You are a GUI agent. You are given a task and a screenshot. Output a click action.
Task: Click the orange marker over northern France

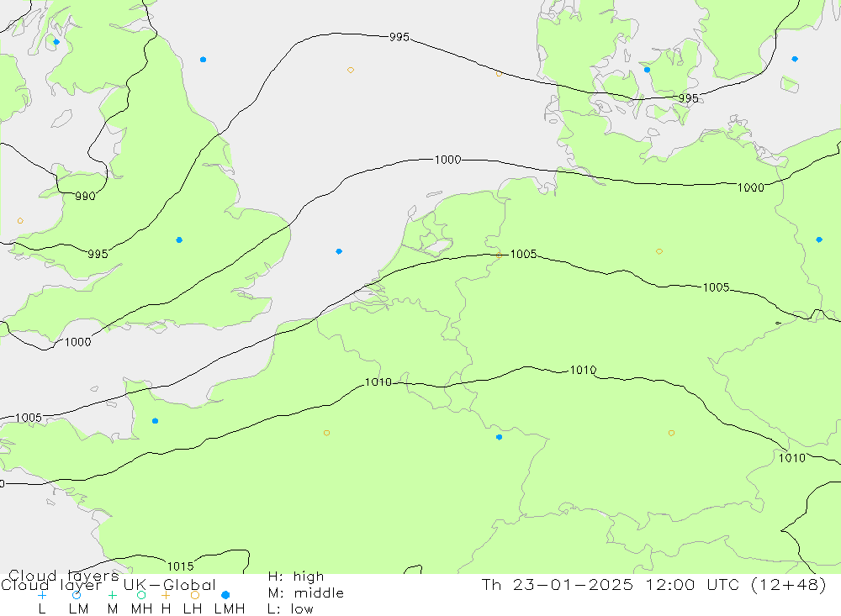tap(326, 433)
